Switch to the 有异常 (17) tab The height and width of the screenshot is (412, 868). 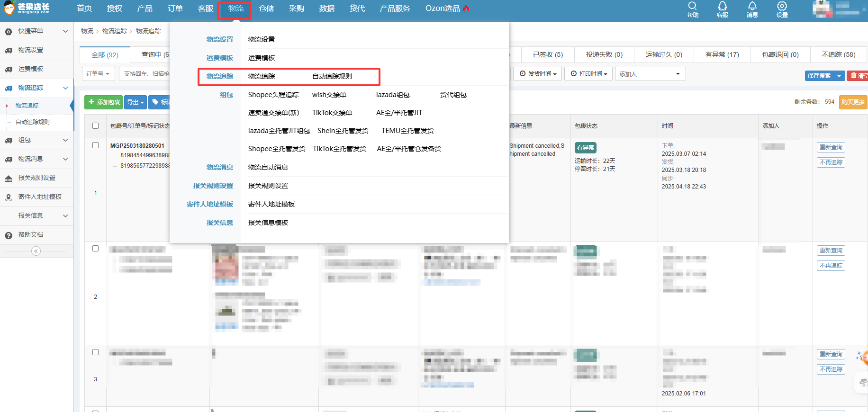(722, 55)
